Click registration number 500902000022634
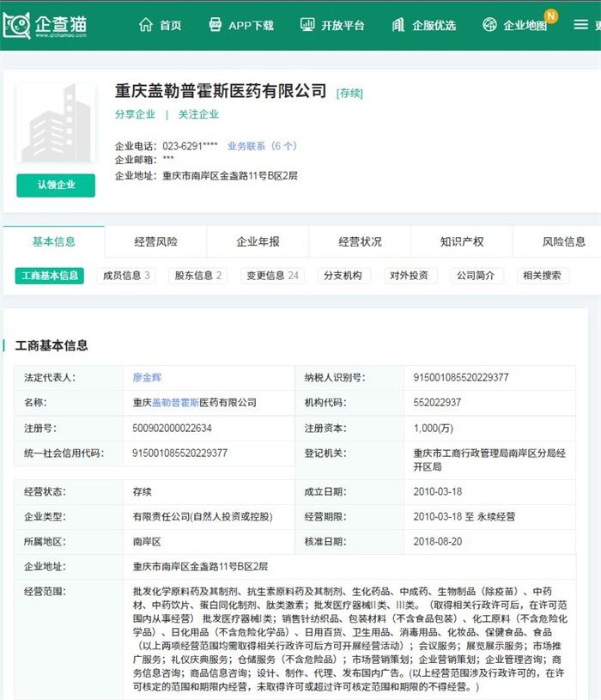The height and width of the screenshot is (700, 601). pyautogui.click(x=173, y=428)
